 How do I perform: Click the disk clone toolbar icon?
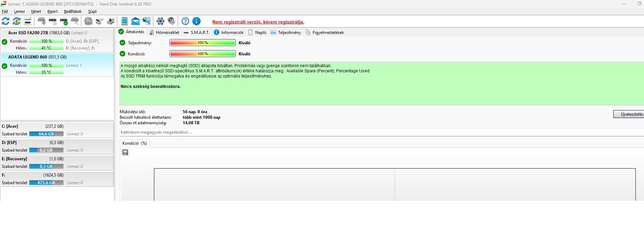(x=99, y=21)
